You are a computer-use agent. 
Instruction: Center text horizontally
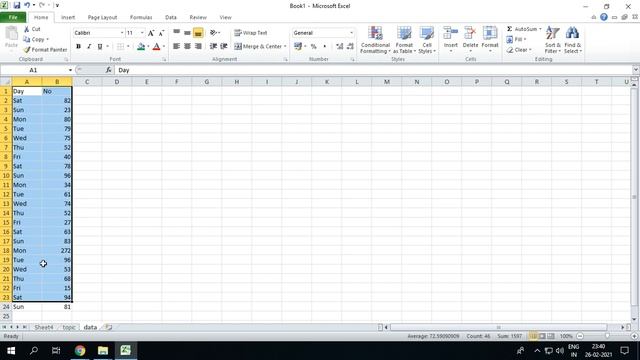click(187, 47)
